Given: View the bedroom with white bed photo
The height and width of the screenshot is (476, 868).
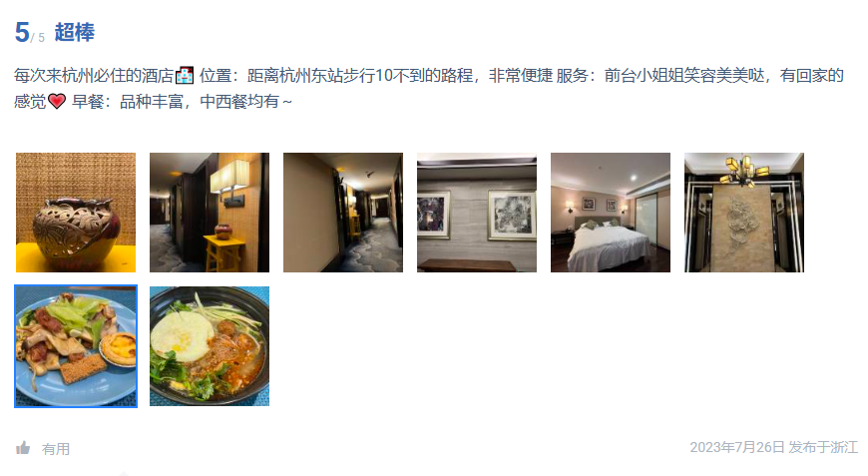Looking at the screenshot, I should (x=611, y=213).
